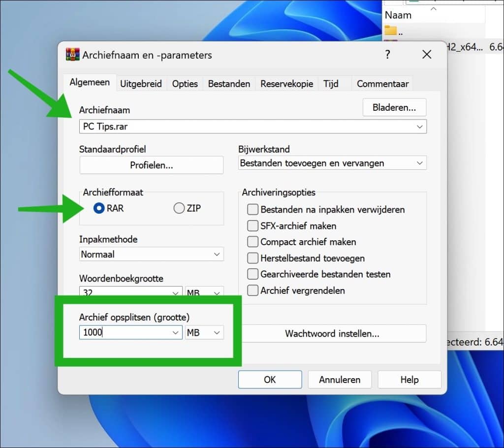The width and height of the screenshot is (504, 448).
Task: Click Wachtwoord instellen... button
Action: [332, 333]
